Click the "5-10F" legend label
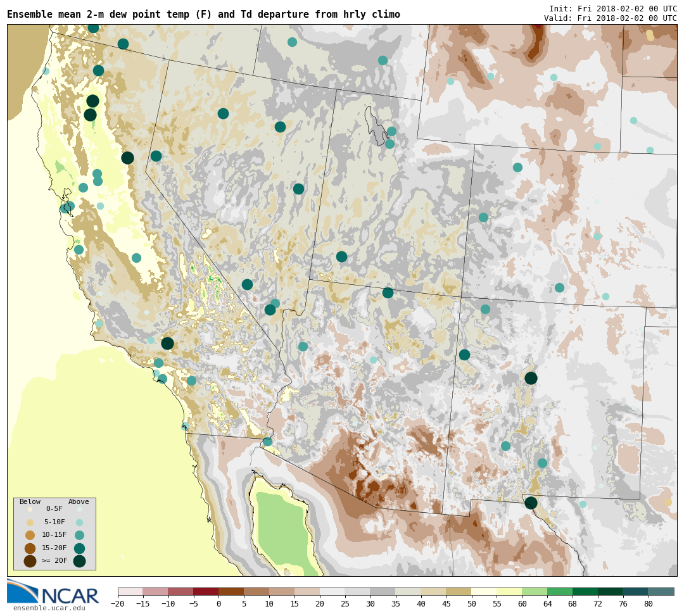The width and height of the screenshot is (684, 616). 54,522
